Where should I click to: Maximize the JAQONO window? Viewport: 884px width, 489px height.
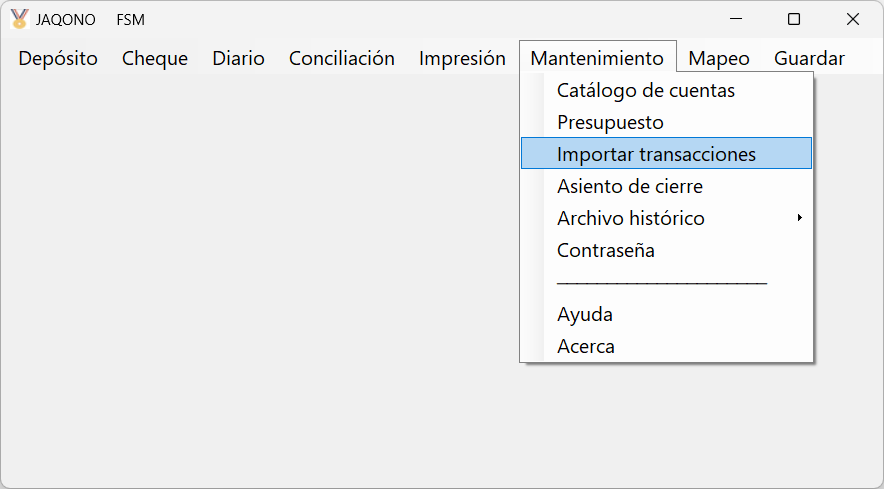794,19
